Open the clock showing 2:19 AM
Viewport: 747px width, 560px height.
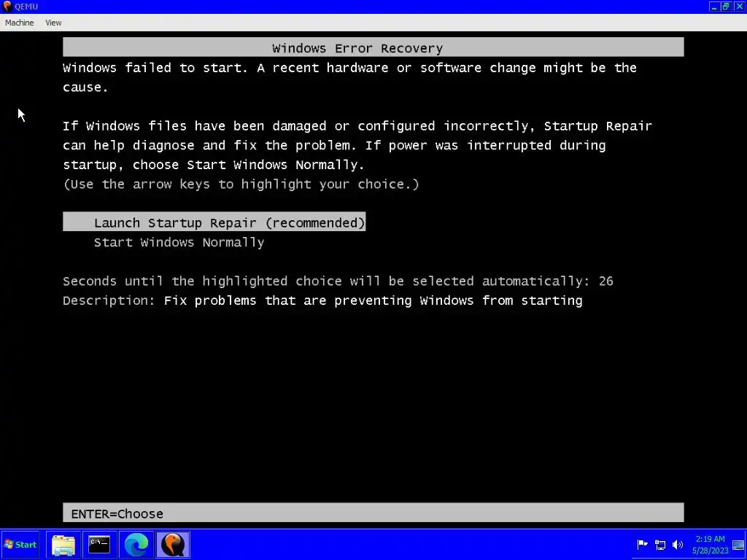711,545
